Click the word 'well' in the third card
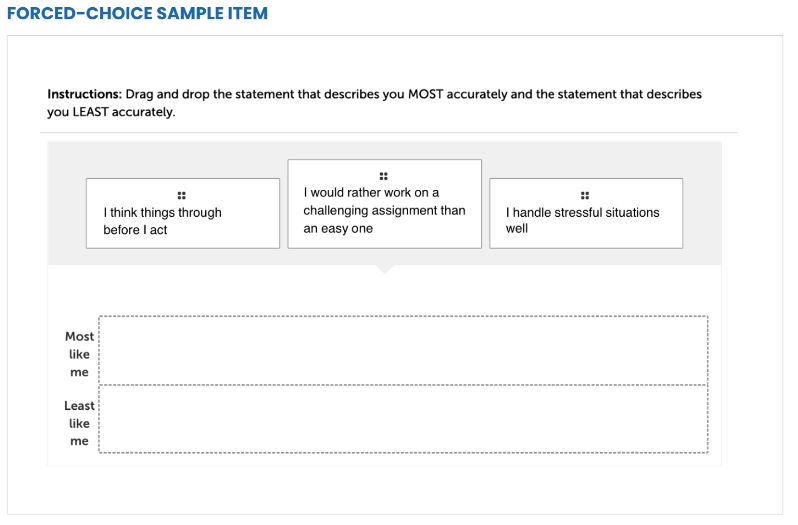This screenshot has height=525, width=798. tap(517, 228)
